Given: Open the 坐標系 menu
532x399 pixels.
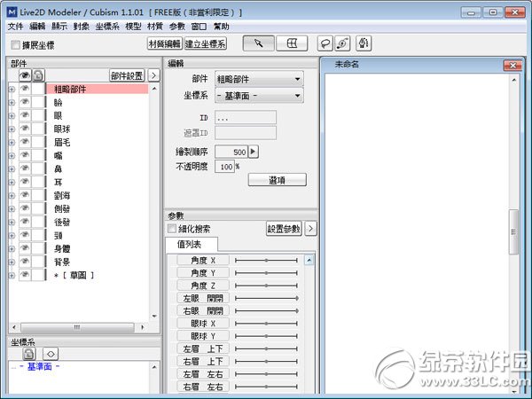Looking at the screenshot, I should pyautogui.click(x=107, y=27).
